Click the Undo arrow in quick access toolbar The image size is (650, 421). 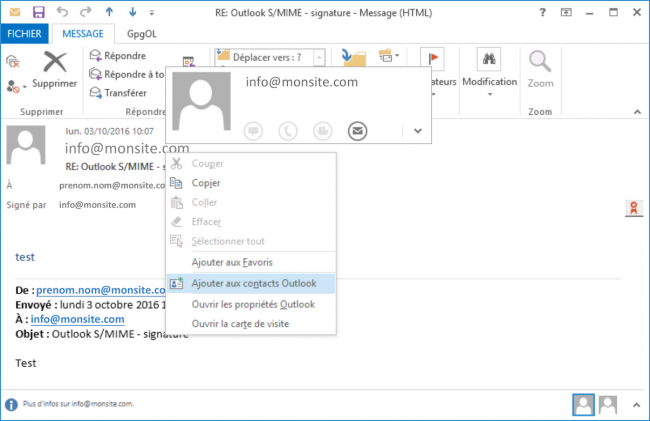pyautogui.click(x=62, y=12)
